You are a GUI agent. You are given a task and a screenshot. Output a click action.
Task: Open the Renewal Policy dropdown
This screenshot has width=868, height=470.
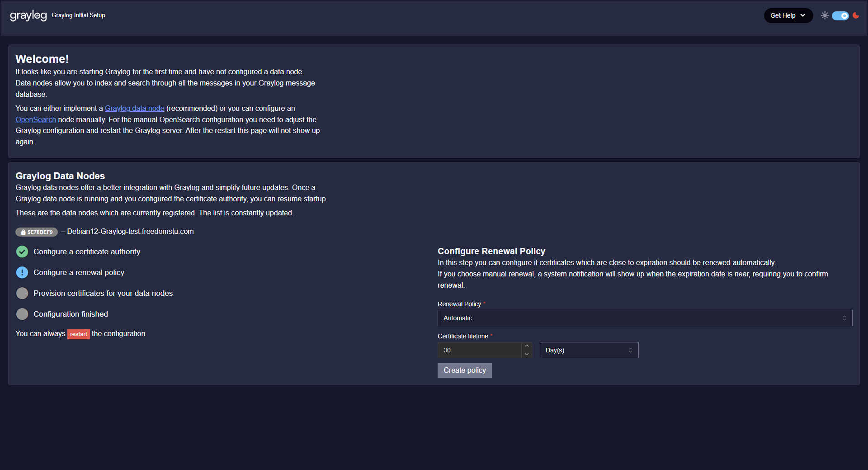pos(644,318)
